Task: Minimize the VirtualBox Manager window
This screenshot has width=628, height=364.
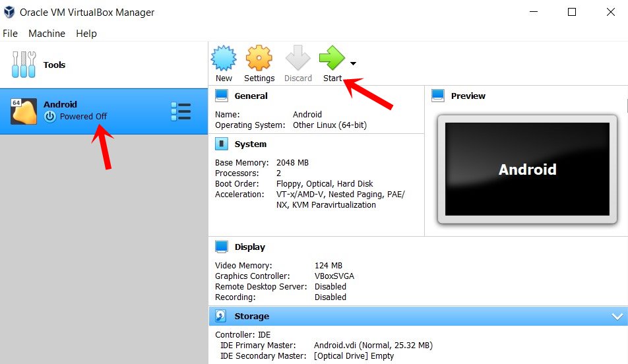Action: click(534, 12)
